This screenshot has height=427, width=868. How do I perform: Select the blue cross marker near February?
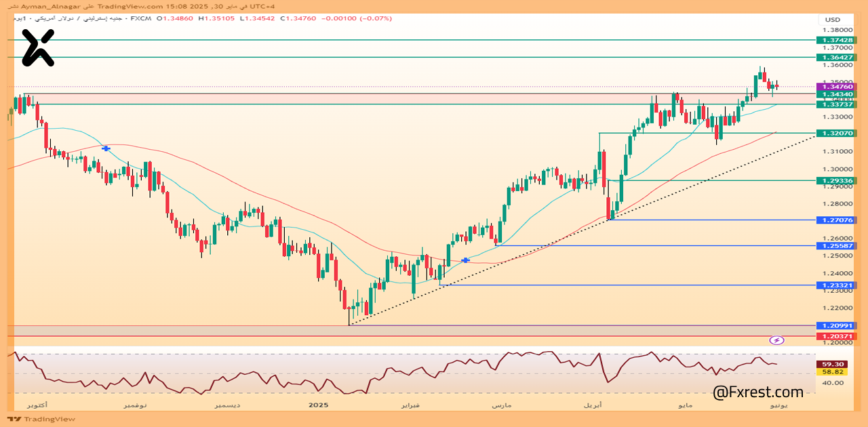(x=465, y=260)
